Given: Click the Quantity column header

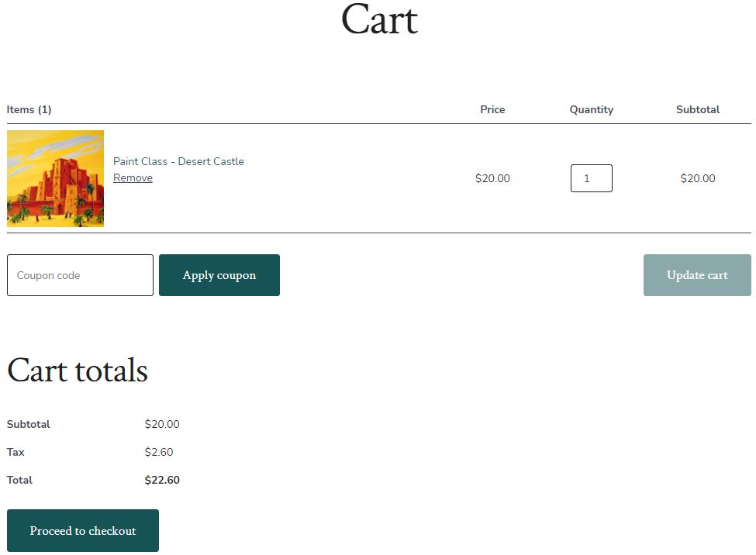Looking at the screenshot, I should coord(591,109).
